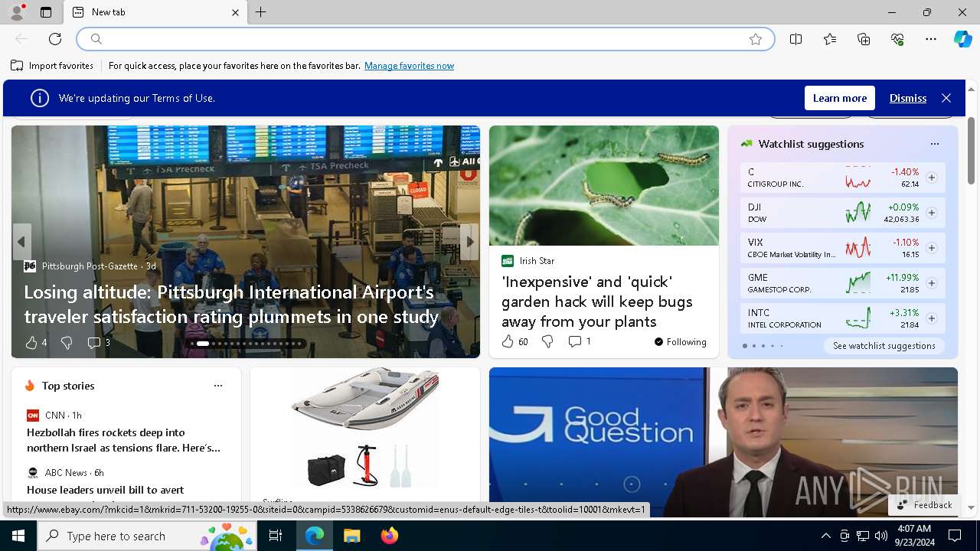
Task: Dislike the garden hack article
Action: click(547, 341)
